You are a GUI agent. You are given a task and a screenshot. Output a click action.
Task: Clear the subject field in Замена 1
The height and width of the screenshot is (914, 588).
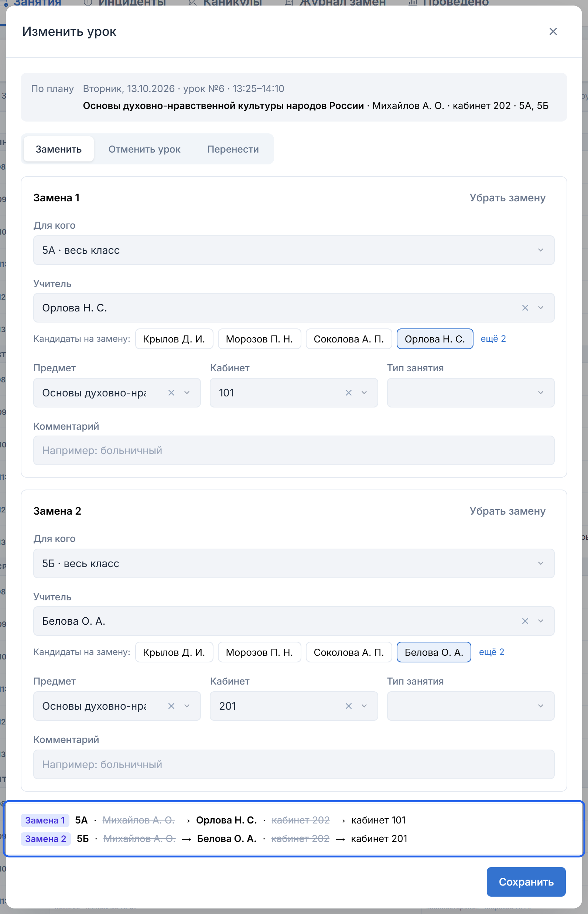click(171, 393)
